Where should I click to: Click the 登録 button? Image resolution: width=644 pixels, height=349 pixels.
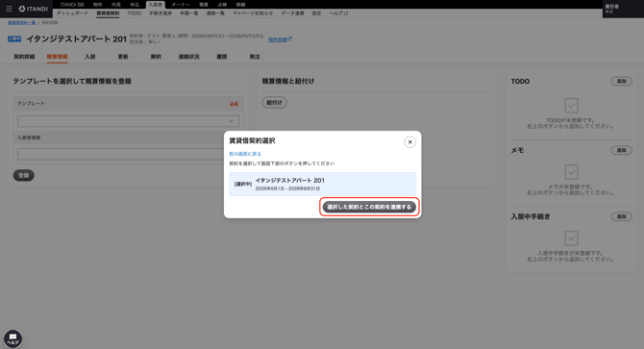click(23, 175)
